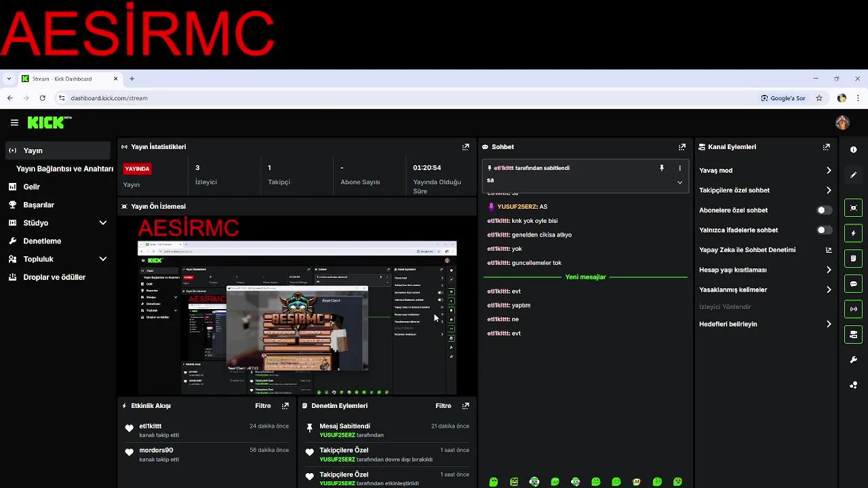Click the YAYINDA live status badge

click(137, 169)
